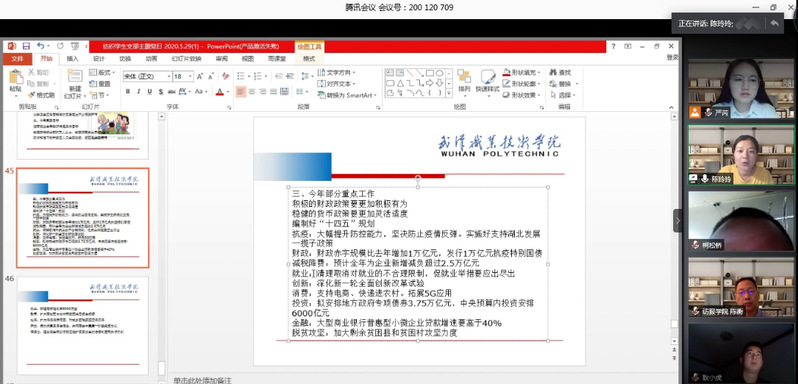
Task: Expand the shapes gallery More arrow
Action: coord(449,94)
